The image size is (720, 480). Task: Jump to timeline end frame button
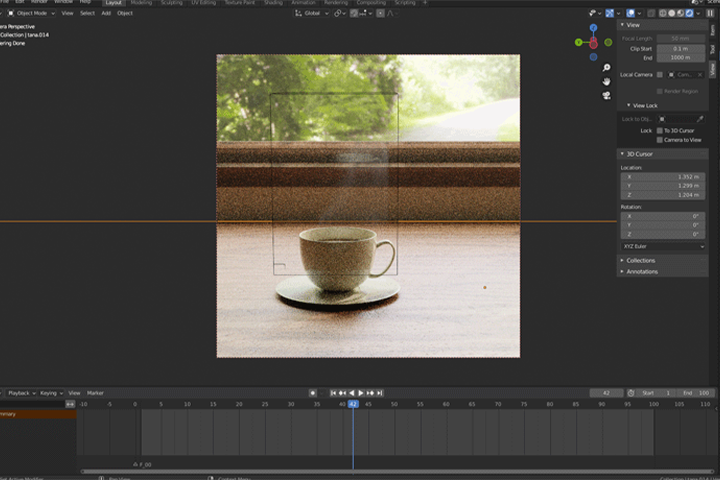pyautogui.click(x=380, y=393)
